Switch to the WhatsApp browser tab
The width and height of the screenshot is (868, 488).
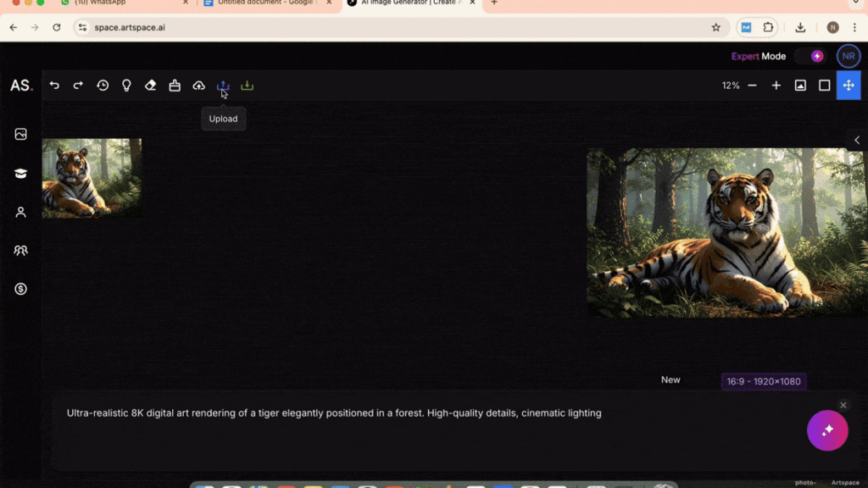(119, 3)
